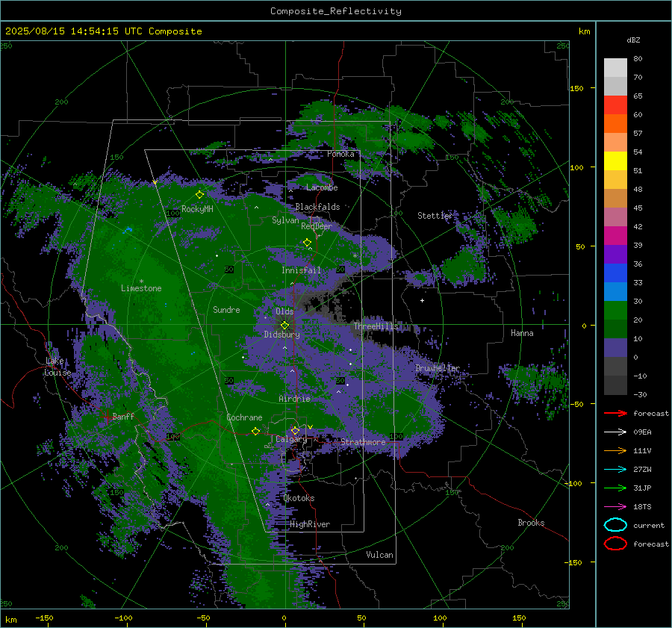Click the slate purple 0-10 dBZ block
Viewport: 672px width, 628px height.
615,348
